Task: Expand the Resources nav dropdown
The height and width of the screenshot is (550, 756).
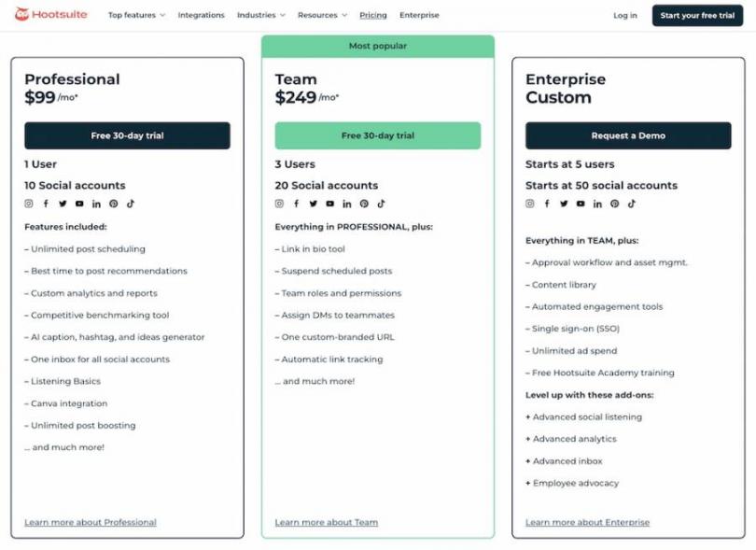Action: tap(322, 15)
